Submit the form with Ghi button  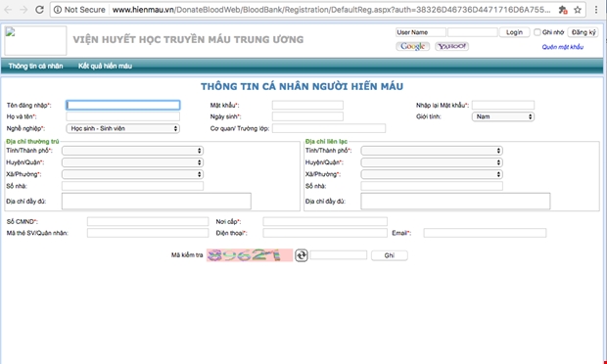click(x=389, y=255)
